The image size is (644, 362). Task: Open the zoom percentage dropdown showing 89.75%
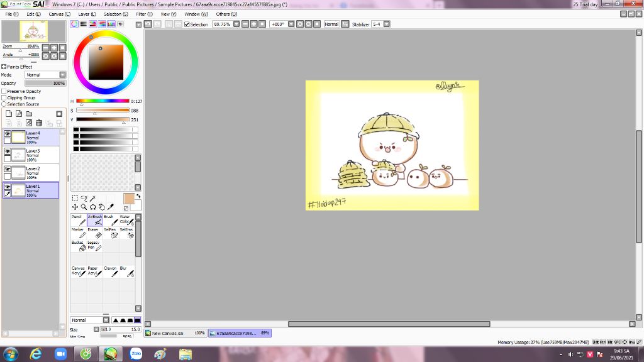coord(236,25)
